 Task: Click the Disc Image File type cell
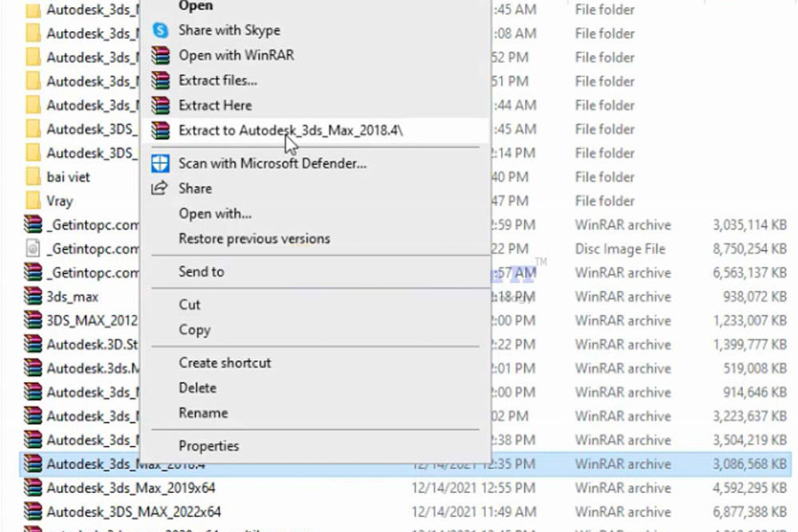tap(620, 249)
